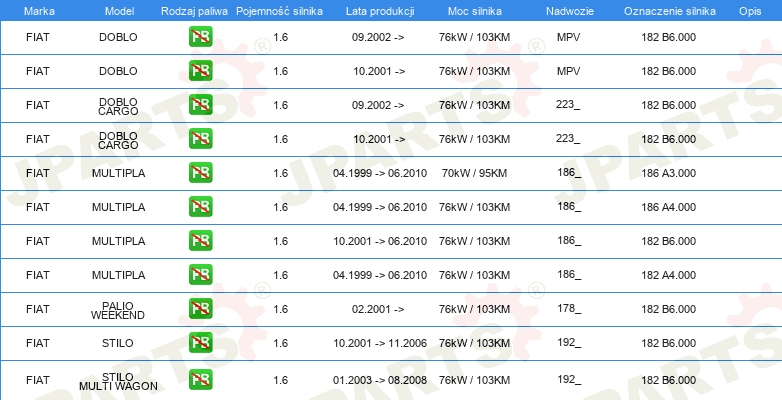This screenshot has width=782, height=400.
Task: Click the unleaded fuel icon for DOBLO 09.2002 MPV
Action: click(x=200, y=37)
